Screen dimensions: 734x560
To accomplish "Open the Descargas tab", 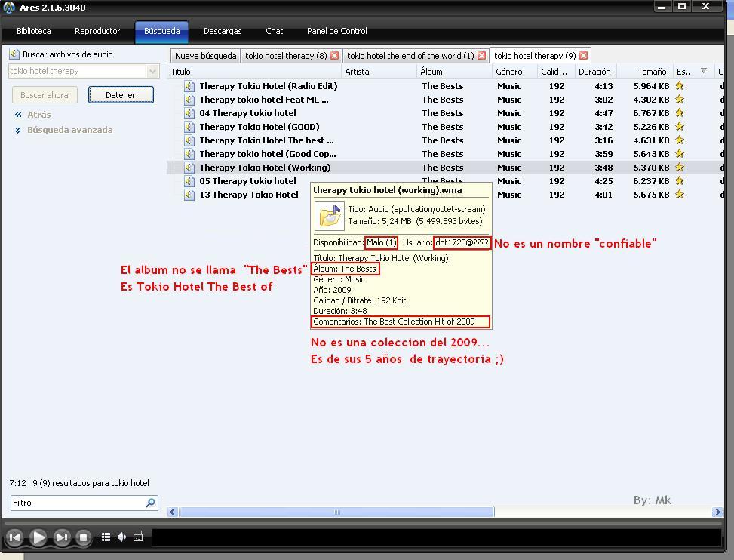I will coord(223,31).
